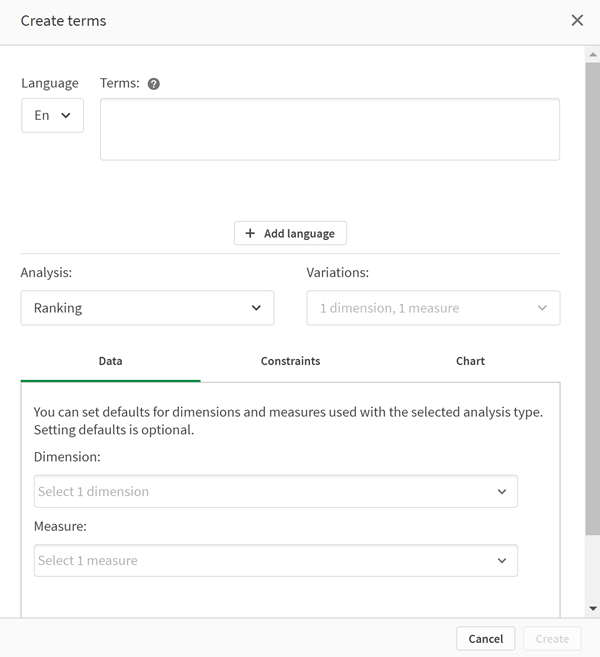Click the Create button
This screenshot has width=600, height=657.
tap(552, 638)
